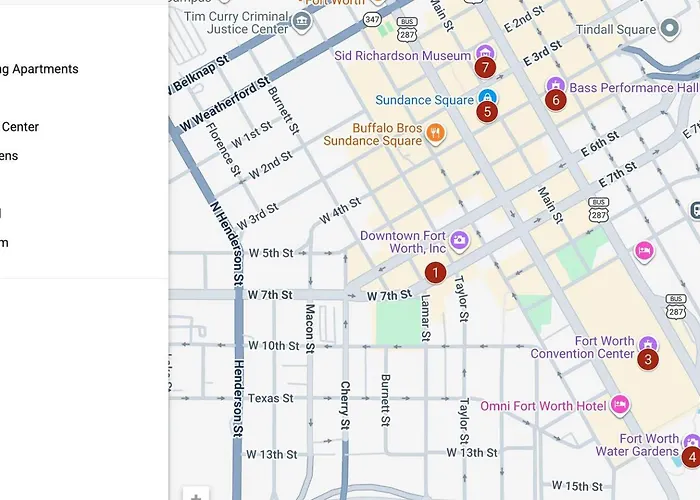Click the W Weatherford St street label
The image size is (700, 500).
click(x=225, y=104)
